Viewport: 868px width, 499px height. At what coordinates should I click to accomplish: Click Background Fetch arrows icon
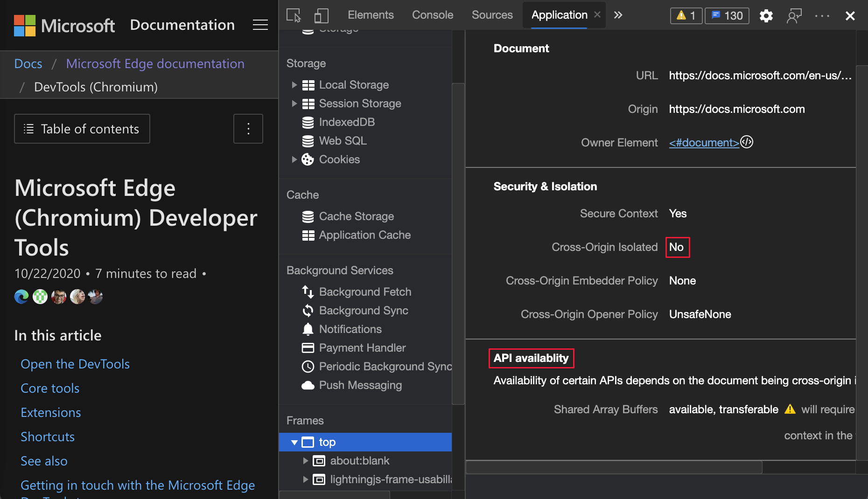click(x=308, y=292)
